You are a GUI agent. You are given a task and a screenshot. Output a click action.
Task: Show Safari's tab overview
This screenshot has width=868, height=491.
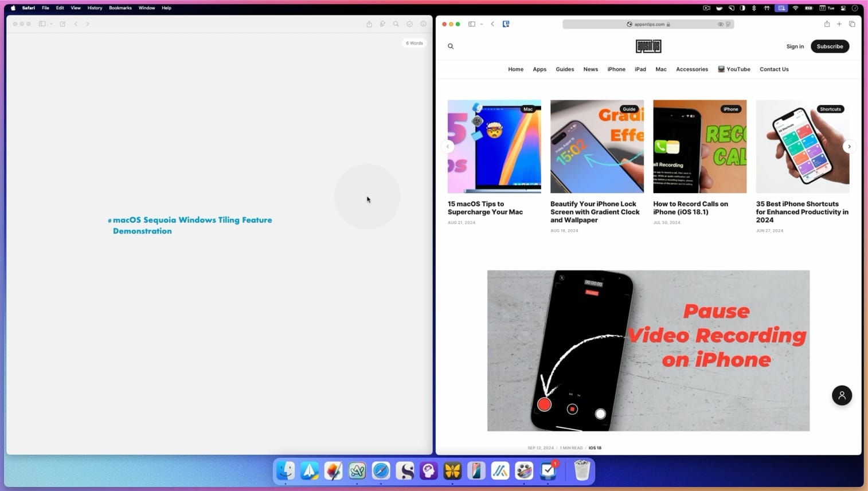click(x=853, y=24)
